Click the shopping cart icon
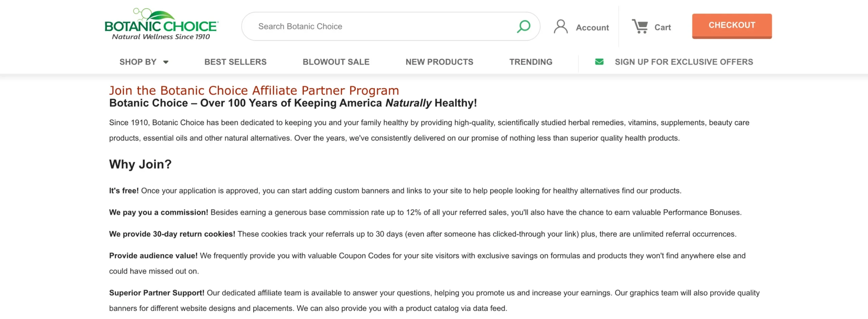Image resolution: width=868 pixels, height=319 pixels. click(x=640, y=26)
